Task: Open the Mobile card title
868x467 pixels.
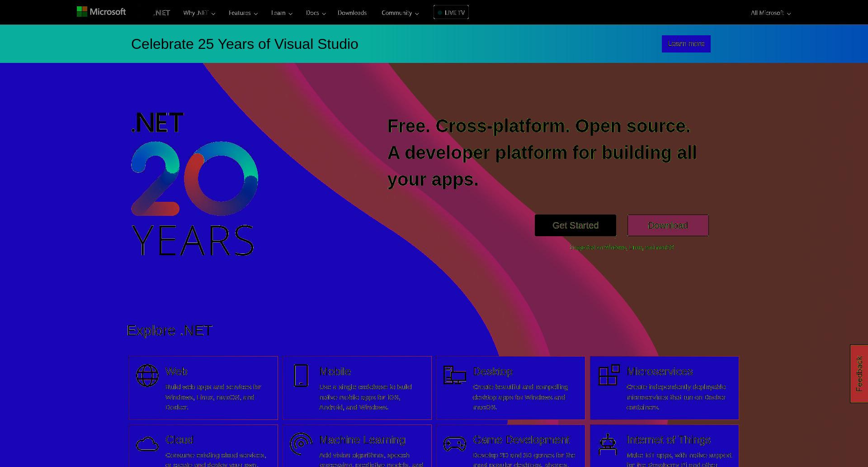Action: coord(335,372)
